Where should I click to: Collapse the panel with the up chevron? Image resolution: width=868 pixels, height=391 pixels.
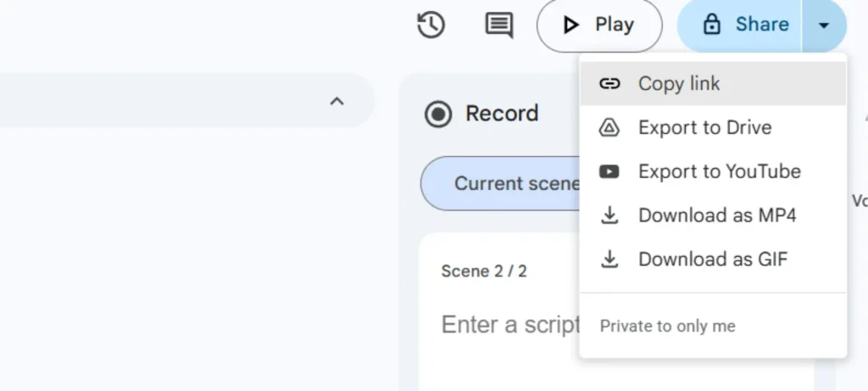[x=337, y=102]
